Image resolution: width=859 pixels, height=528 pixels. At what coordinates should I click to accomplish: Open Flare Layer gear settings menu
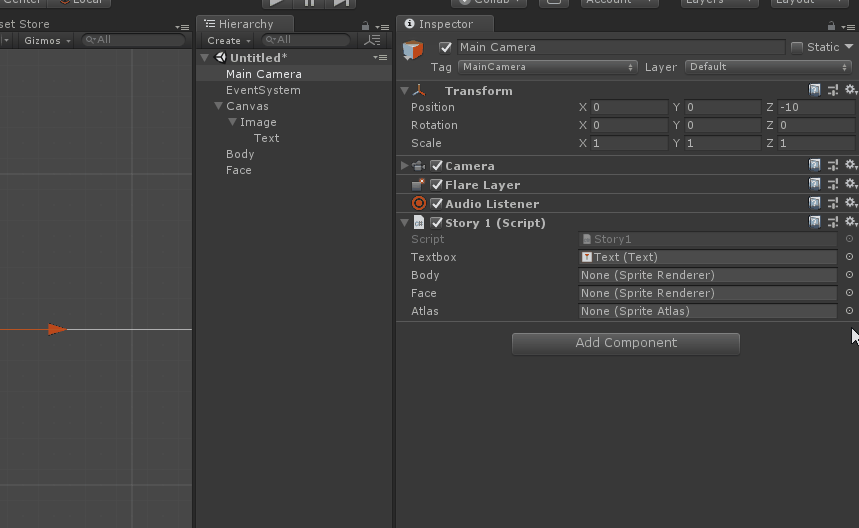pyautogui.click(x=851, y=184)
